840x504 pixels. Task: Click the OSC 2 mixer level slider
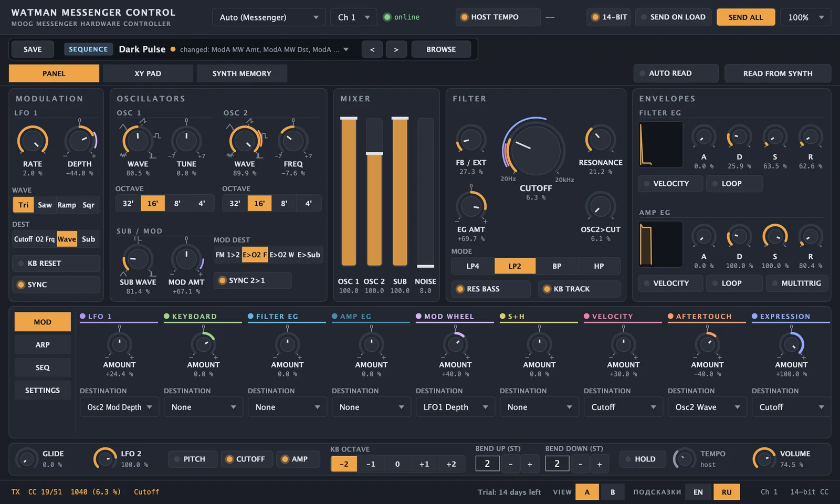click(374, 192)
